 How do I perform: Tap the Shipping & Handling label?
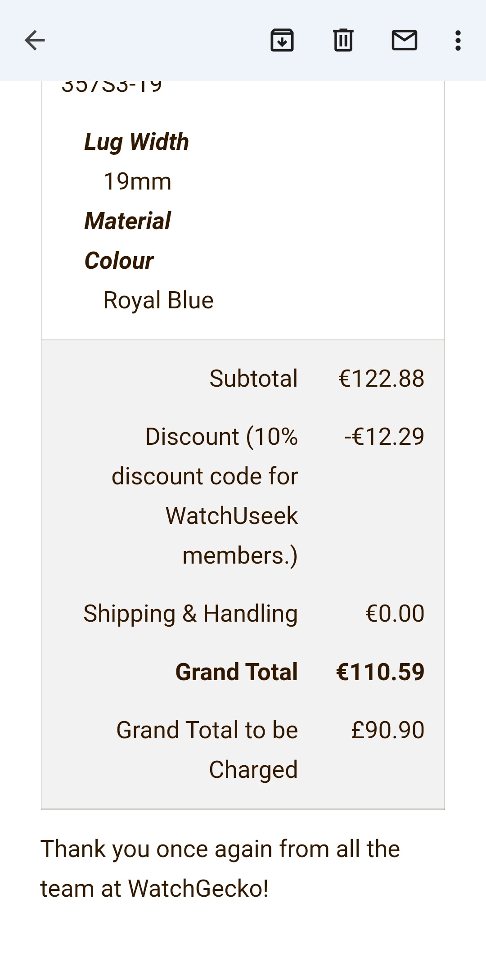click(x=190, y=614)
